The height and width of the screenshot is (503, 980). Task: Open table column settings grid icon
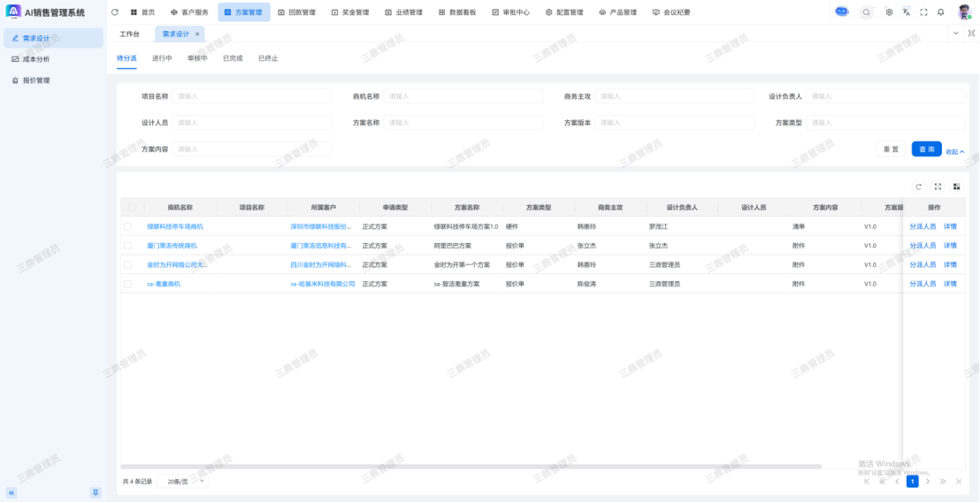click(956, 187)
